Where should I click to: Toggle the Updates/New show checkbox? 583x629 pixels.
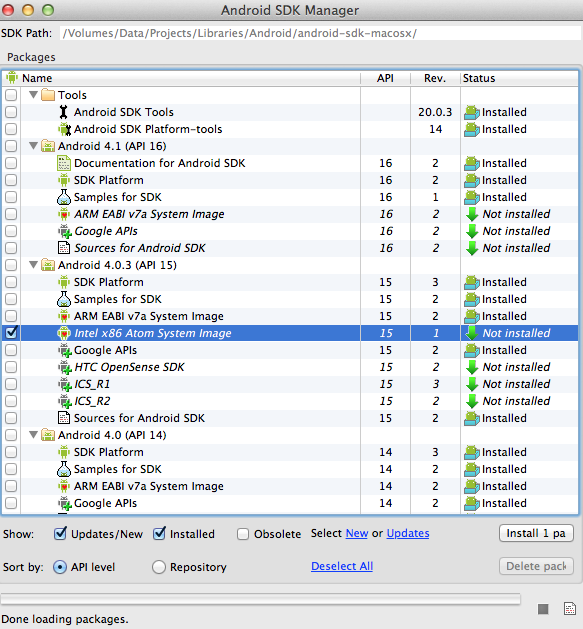(x=60, y=534)
